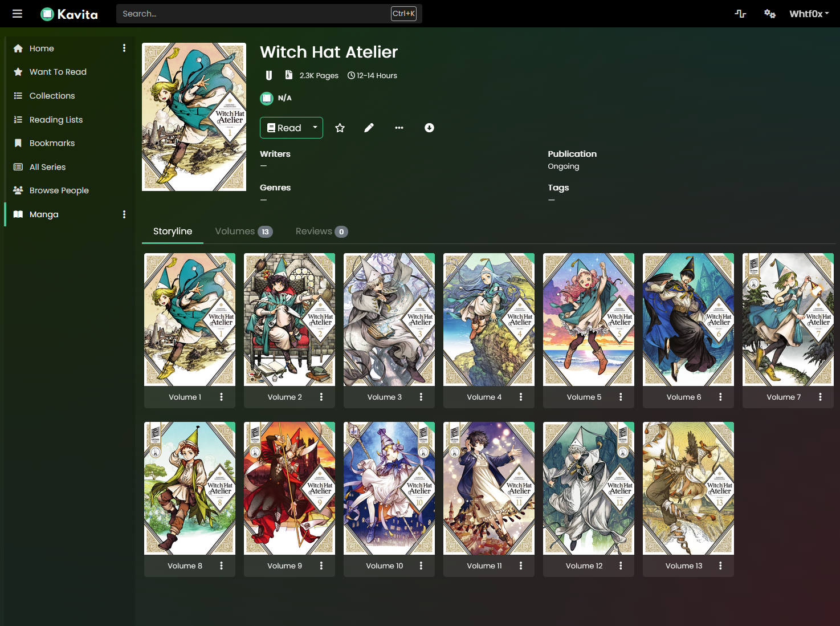This screenshot has height=626, width=840.
Task: Open the server settings gears icon
Action: click(769, 14)
